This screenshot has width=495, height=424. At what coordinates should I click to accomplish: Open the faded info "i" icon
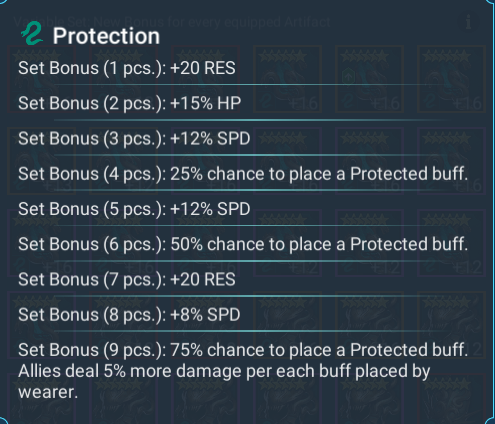click(x=468, y=22)
